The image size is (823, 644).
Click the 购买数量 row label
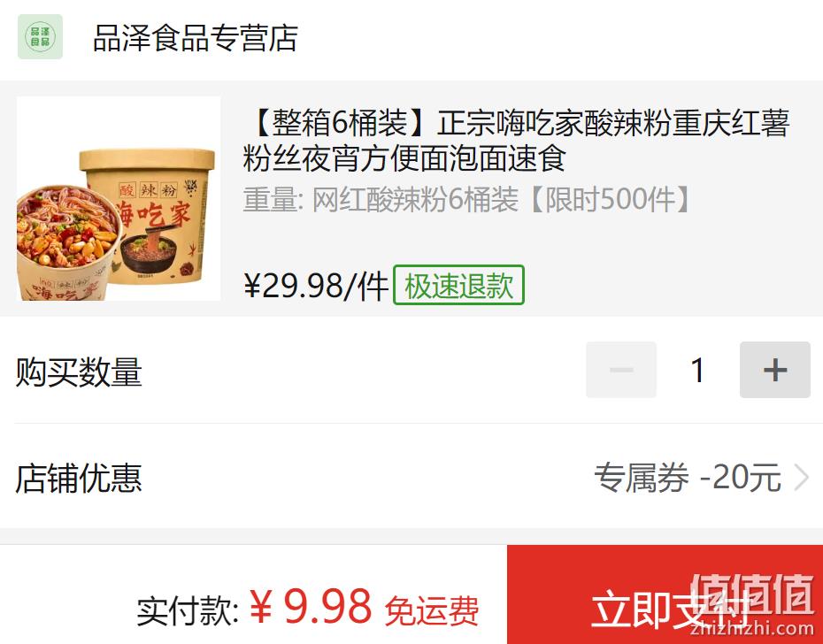click(79, 372)
